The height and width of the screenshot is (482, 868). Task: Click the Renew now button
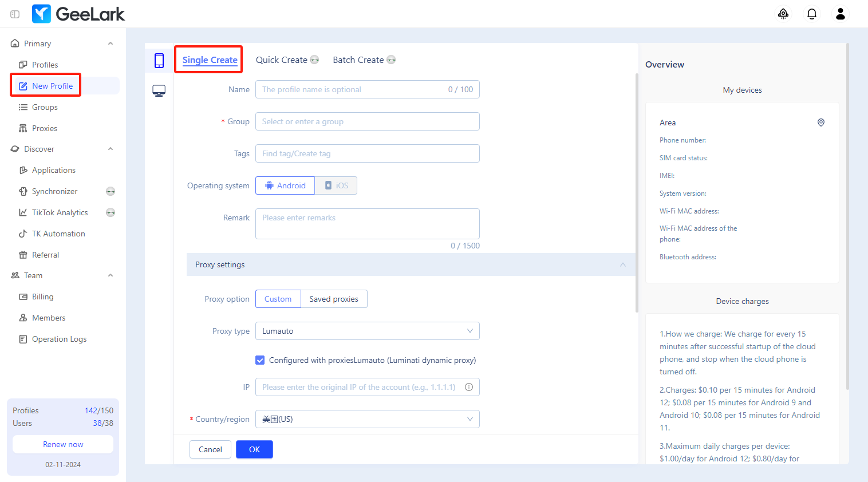click(63, 444)
